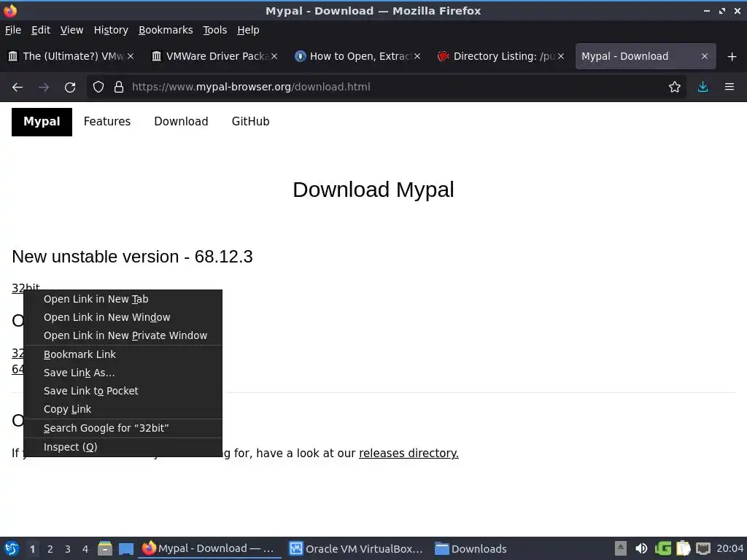Viewport: 747px width, 560px height.
Task: Open the Bookmarks menu
Action: click(166, 30)
